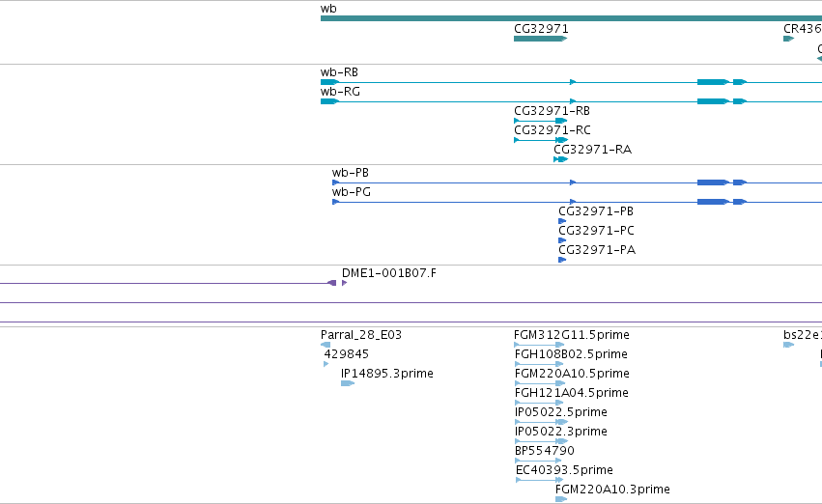Click the CG32971-PA protein arrow

562,260
